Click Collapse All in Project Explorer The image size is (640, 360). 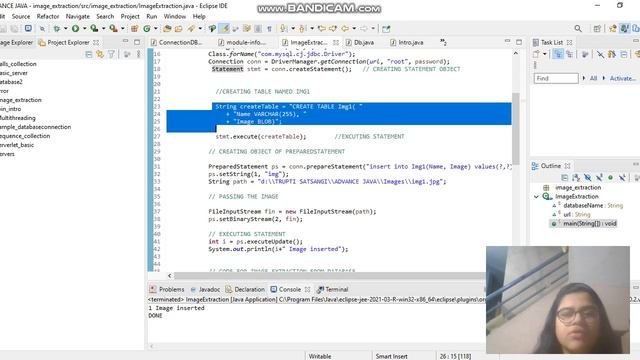[x=89, y=54]
